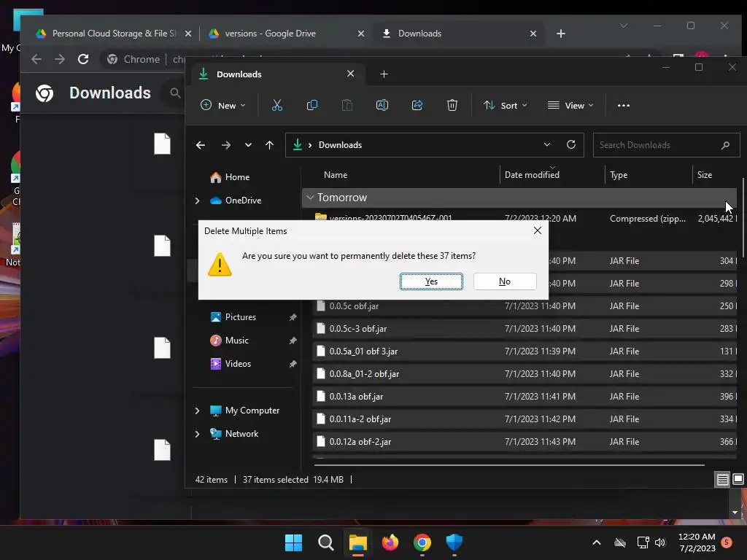This screenshot has width=747, height=560.
Task: Select Network in the navigation pane
Action: click(241, 434)
